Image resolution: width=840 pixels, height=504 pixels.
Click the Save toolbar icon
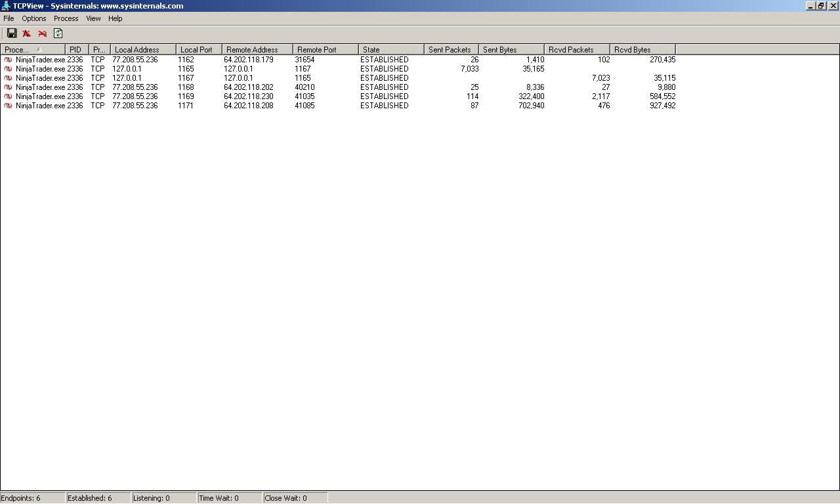(x=12, y=33)
